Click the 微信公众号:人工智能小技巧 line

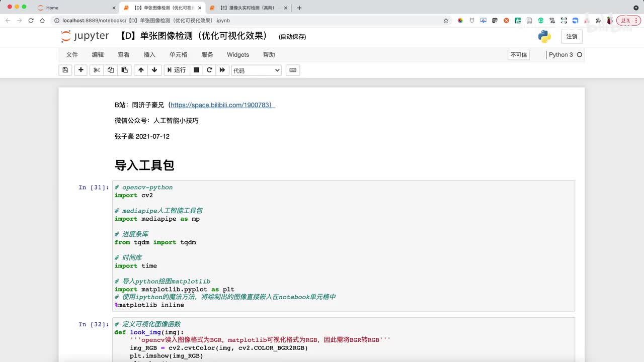click(156, 121)
